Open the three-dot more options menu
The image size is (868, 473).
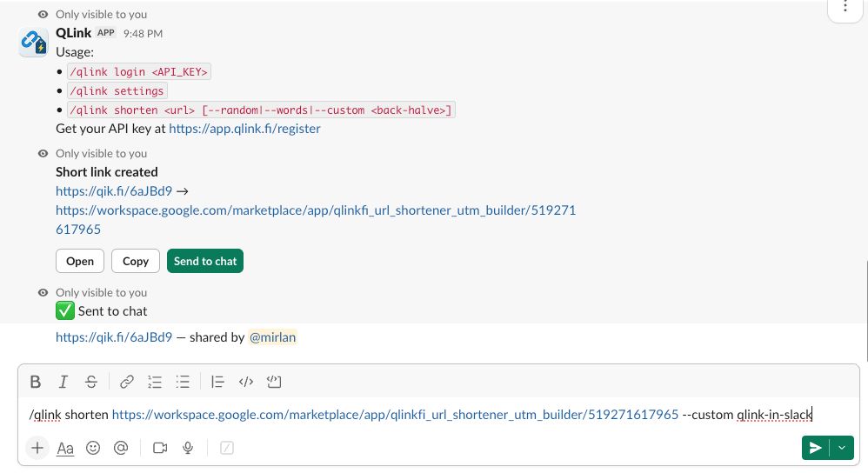[x=845, y=7]
